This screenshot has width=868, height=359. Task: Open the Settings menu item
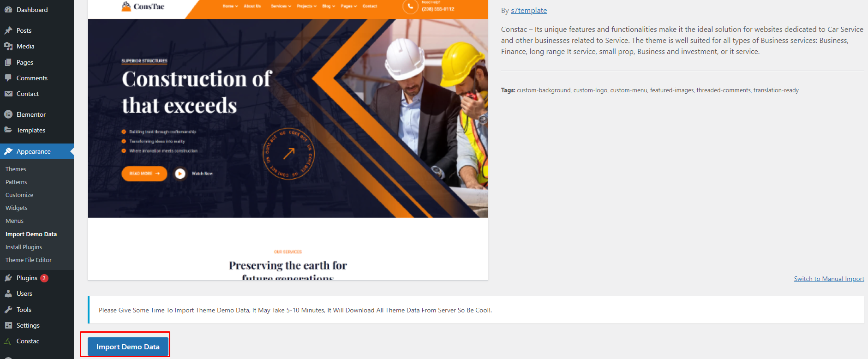28,325
